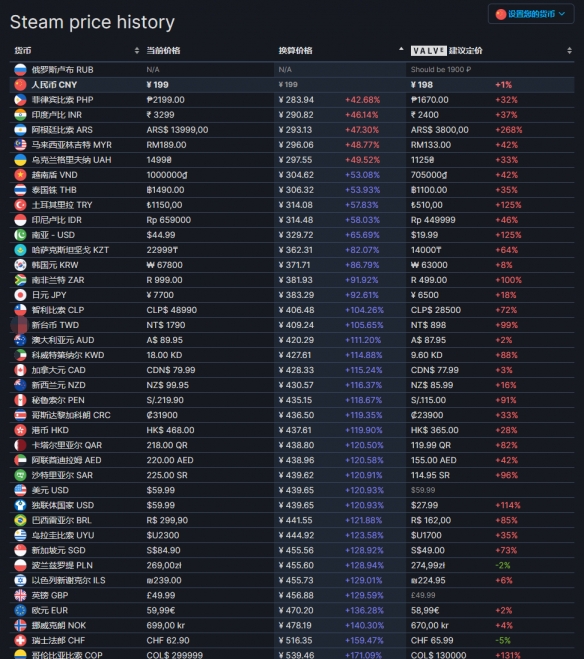This screenshot has height=659, width=584.
Task: Click the Russian flag icon in RUB row
Action: click(20, 70)
